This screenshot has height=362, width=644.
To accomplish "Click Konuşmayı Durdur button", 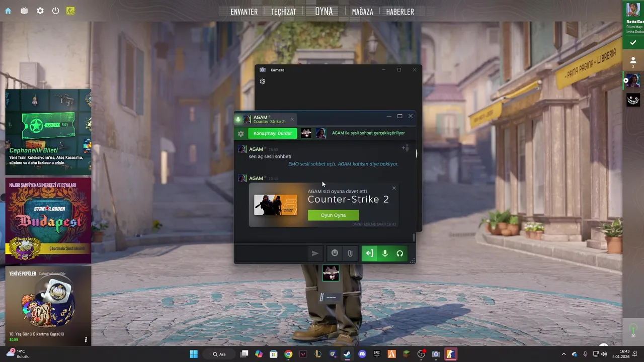I will pos(273,133).
